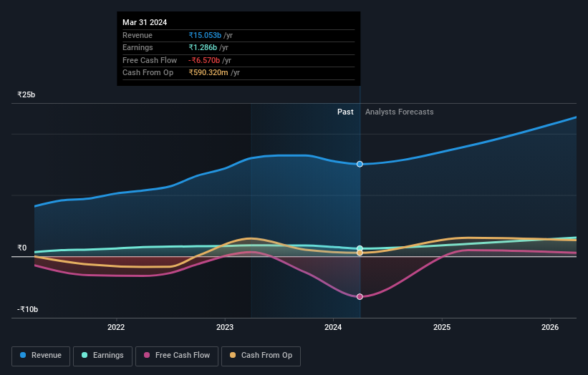The image size is (588, 375).
Task: Select the 2026 x-axis label
Action: pyautogui.click(x=550, y=327)
